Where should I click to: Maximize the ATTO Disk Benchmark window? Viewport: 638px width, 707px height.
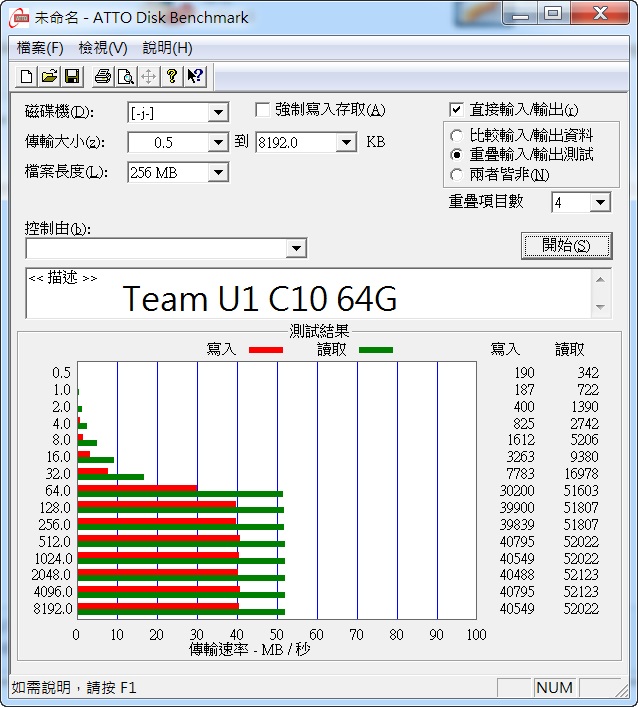click(x=554, y=14)
